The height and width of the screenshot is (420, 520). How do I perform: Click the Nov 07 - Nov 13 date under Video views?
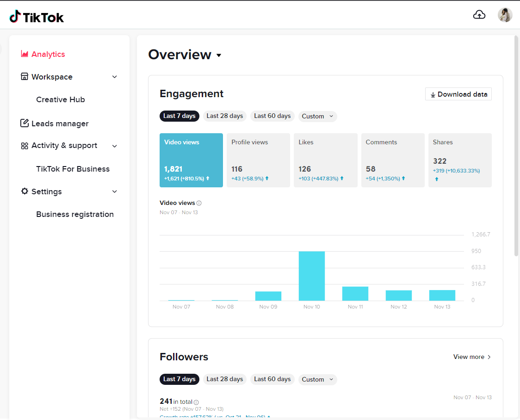[179, 212]
